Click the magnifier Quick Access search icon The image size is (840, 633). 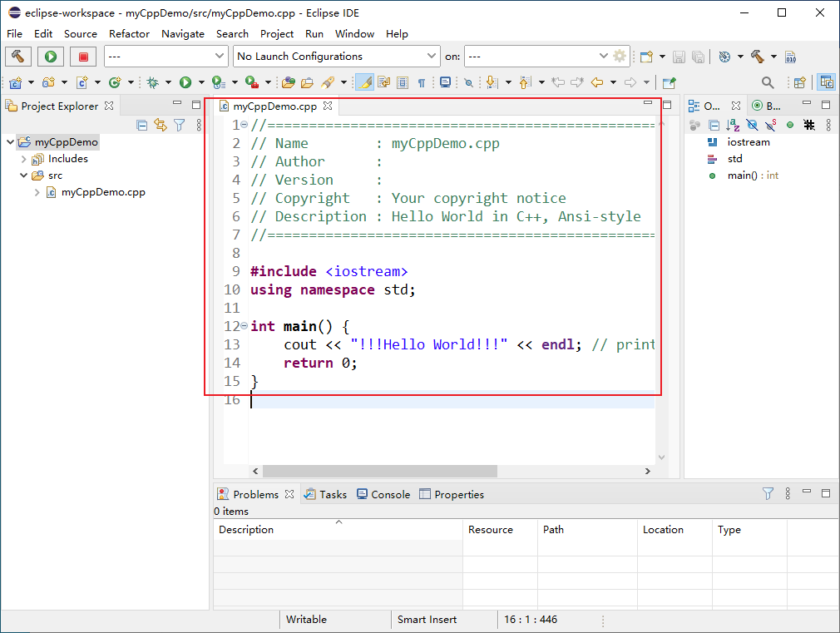coord(767,82)
